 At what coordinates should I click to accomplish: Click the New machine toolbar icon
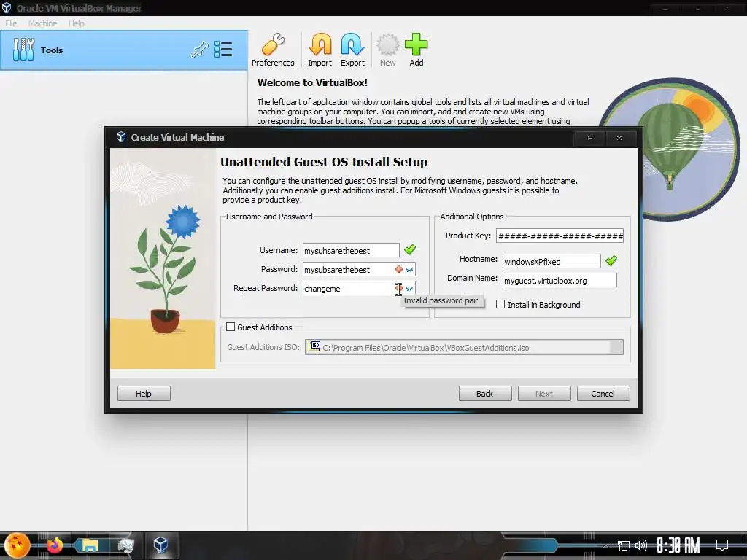(388, 50)
